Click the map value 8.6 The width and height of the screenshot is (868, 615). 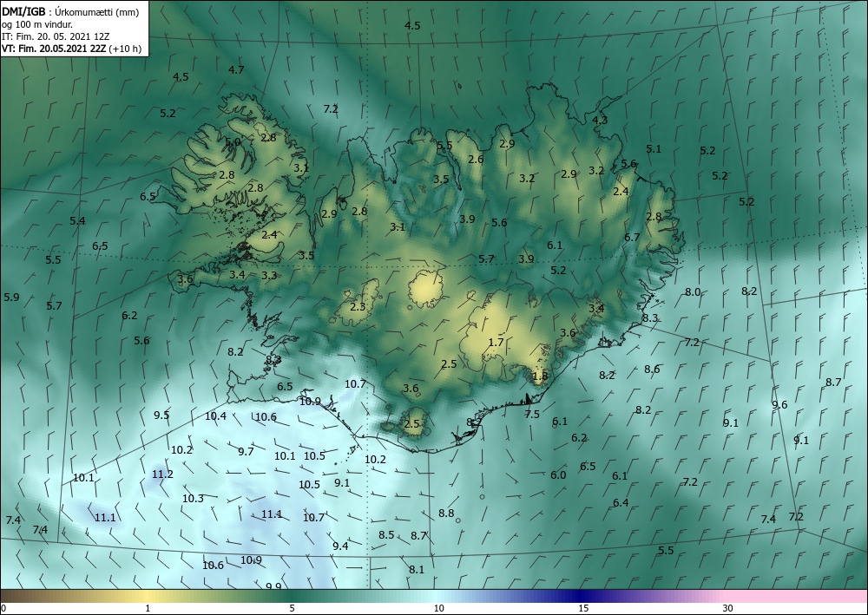(652, 369)
